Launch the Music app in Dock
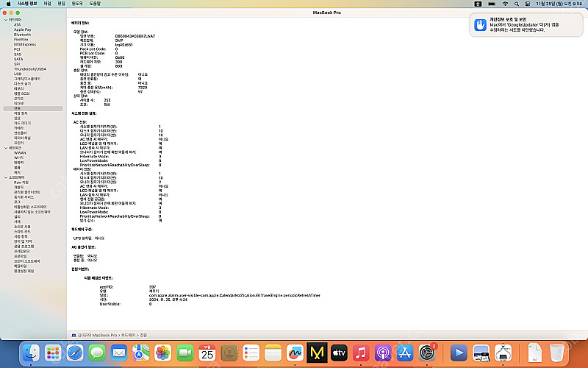Screen dimensions: 588x368 361,353
